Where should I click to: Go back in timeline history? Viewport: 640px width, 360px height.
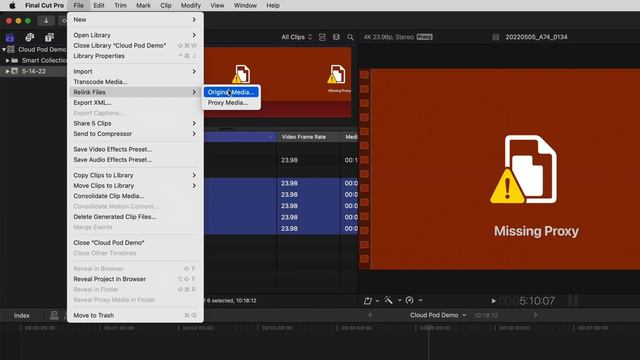coord(370,315)
